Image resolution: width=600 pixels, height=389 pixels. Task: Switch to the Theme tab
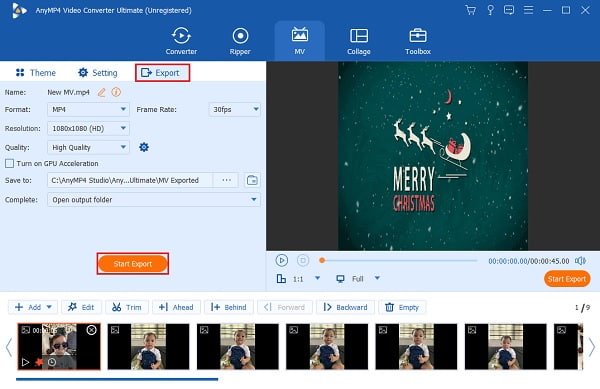tap(36, 73)
